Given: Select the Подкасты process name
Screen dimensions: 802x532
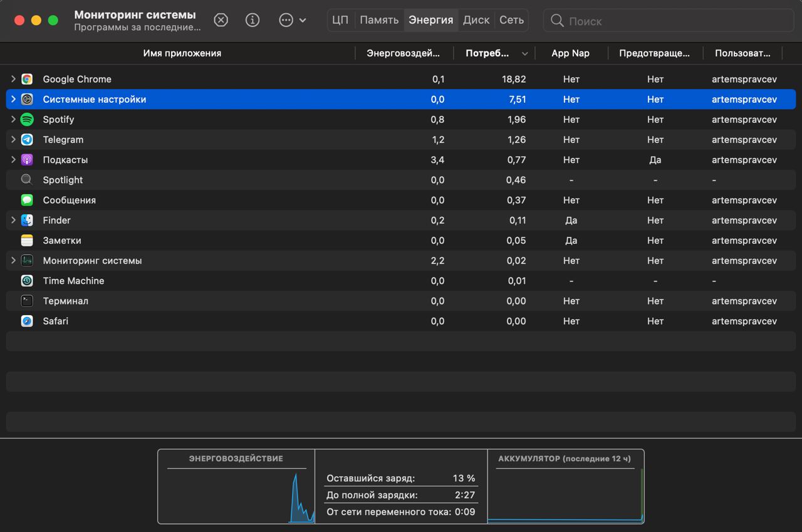Looking at the screenshot, I should tap(65, 159).
